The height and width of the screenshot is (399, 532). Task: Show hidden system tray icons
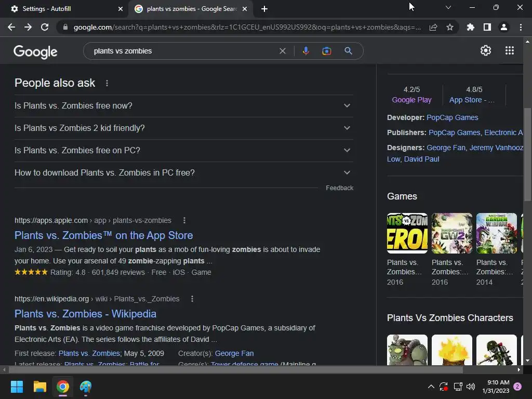[x=431, y=387]
